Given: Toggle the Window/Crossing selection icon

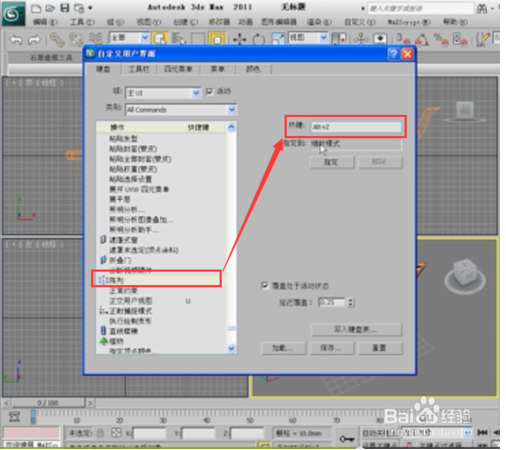Looking at the screenshot, I should [x=217, y=39].
